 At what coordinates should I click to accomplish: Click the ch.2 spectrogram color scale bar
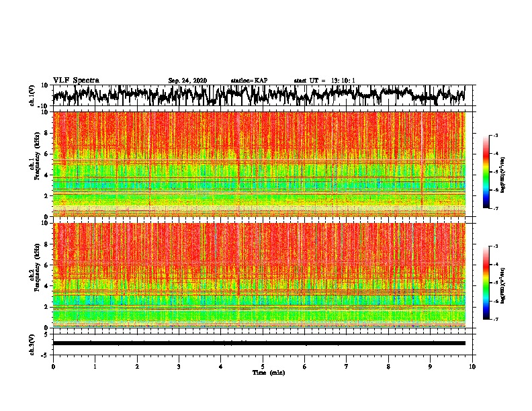tap(486, 283)
